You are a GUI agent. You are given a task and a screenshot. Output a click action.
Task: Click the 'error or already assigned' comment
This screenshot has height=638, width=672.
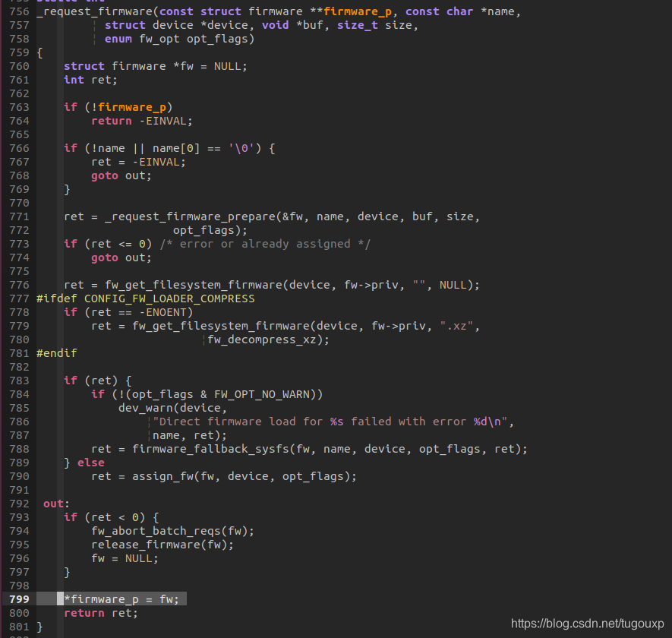[x=265, y=244]
